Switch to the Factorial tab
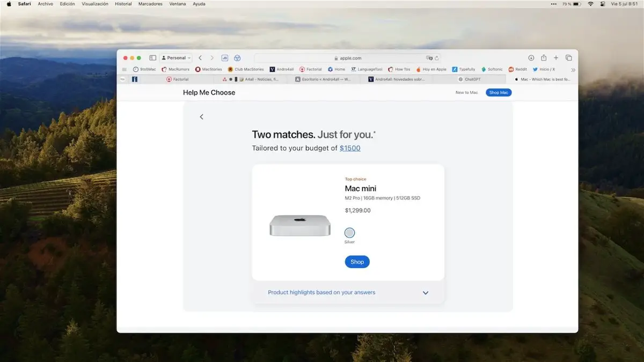The image size is (644, 362). pos(179,79)
